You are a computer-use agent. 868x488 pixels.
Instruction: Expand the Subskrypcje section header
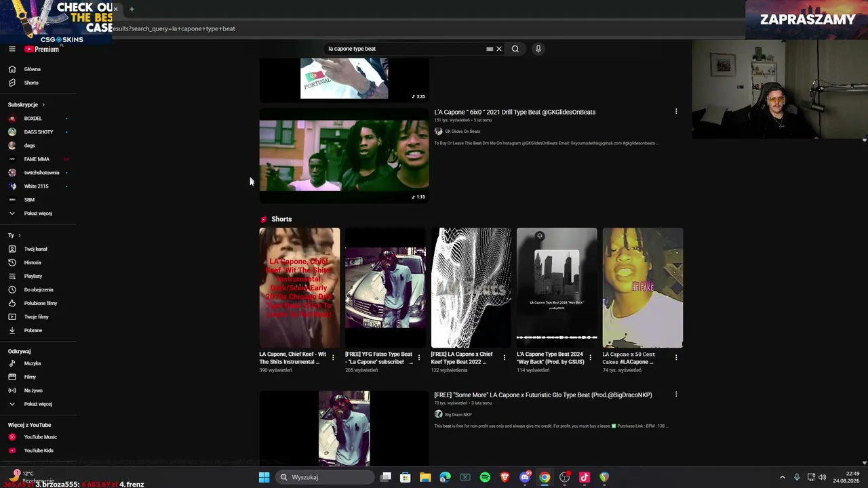[26, 105]
